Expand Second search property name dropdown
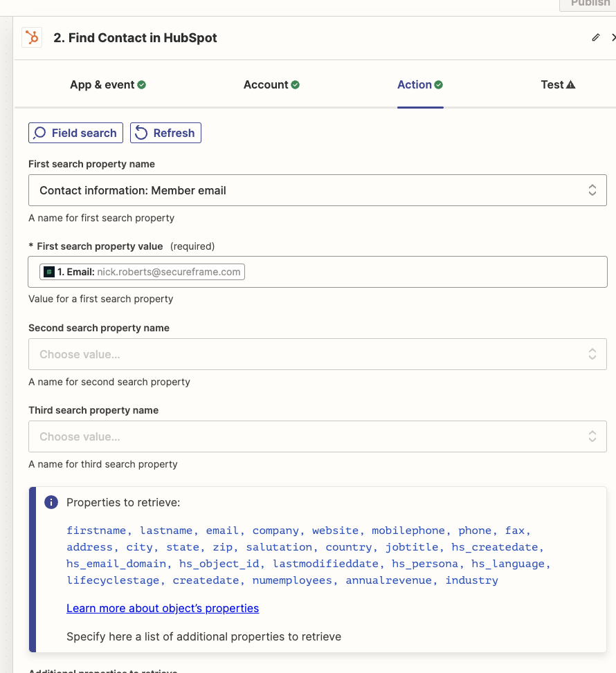The width and height of the screenshot is (616, 673). tap(318, 354)
